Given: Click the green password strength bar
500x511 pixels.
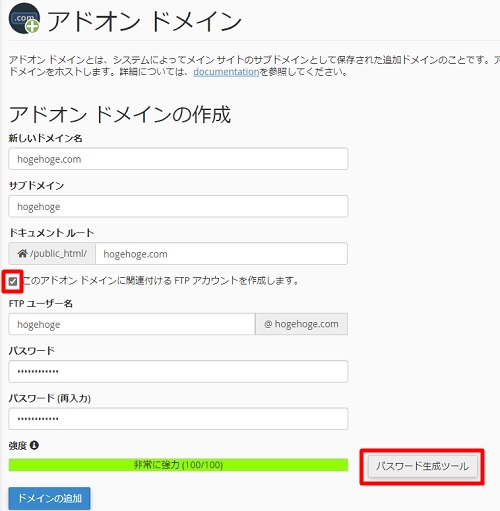Looking at the screenshot, I should [178, 465].
